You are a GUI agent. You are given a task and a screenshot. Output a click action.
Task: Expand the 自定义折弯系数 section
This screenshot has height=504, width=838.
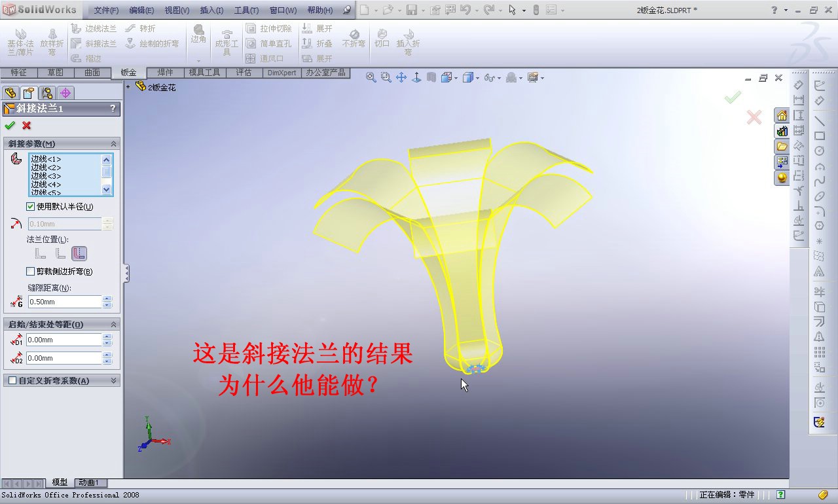[113, 380]
